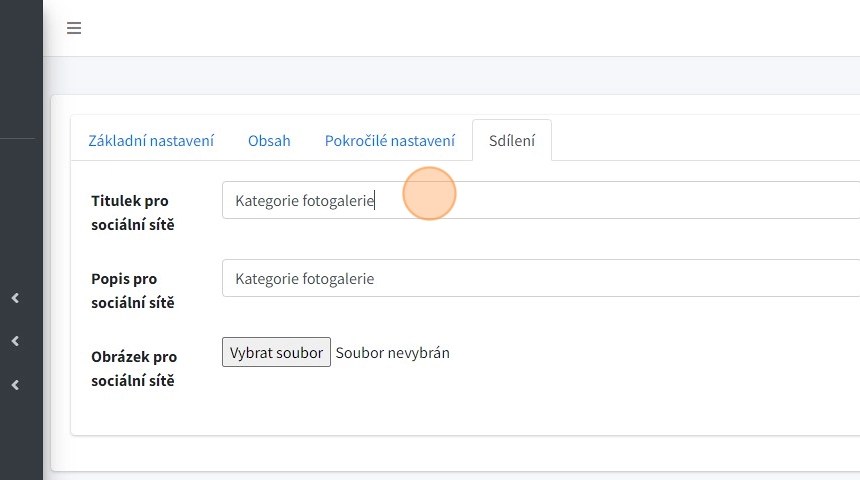860x480 pixels.
Task: Click the Obrázek pro sociální sítě label
Action: (x=134, y=368)
